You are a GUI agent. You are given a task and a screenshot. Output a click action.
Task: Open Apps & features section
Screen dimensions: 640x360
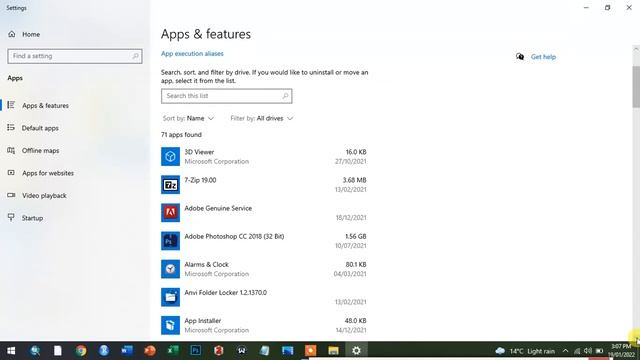point(45,106)
